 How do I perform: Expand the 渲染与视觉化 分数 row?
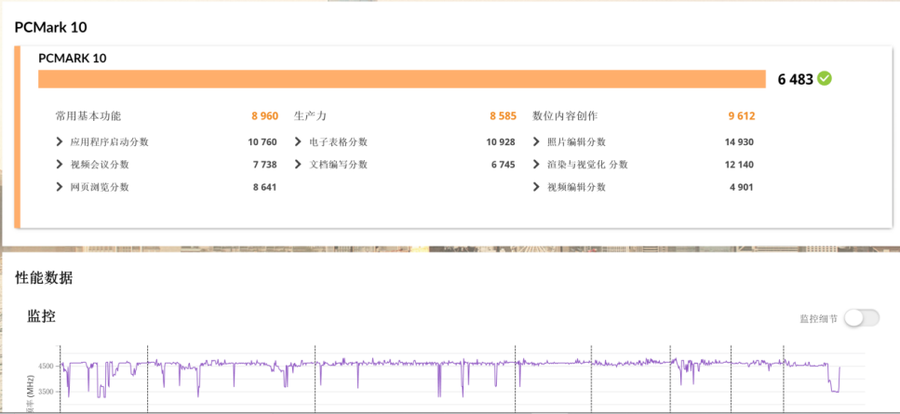pyautogui.click(x=537, y=165)
